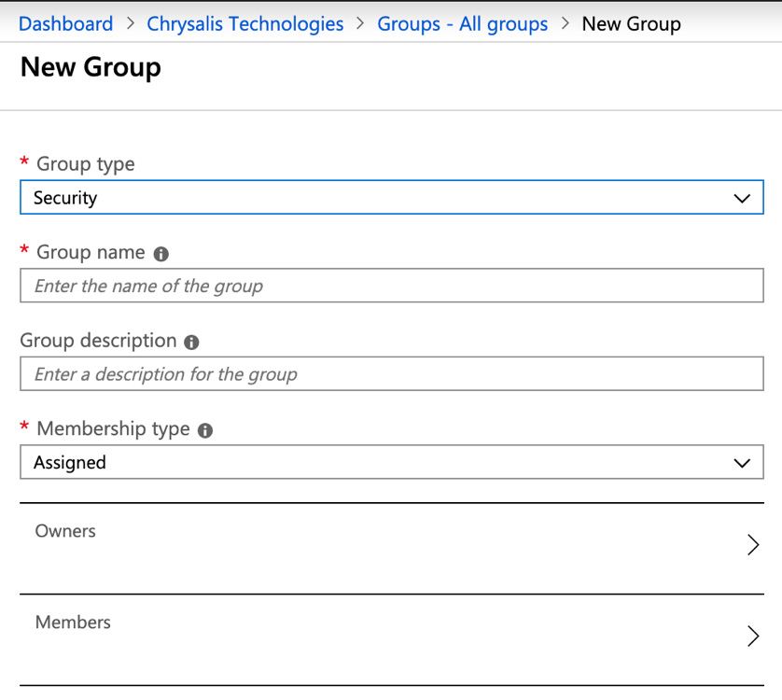Click the Group name info icon
The height and width of the screenshot is (700, 782).
(161, 254)
